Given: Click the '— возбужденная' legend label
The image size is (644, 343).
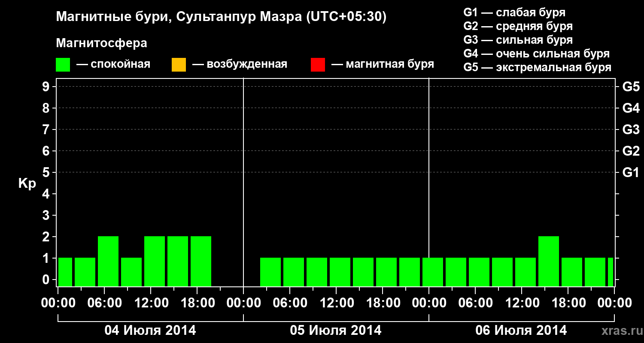Looking at the screenshot, I should click(240, 64).
